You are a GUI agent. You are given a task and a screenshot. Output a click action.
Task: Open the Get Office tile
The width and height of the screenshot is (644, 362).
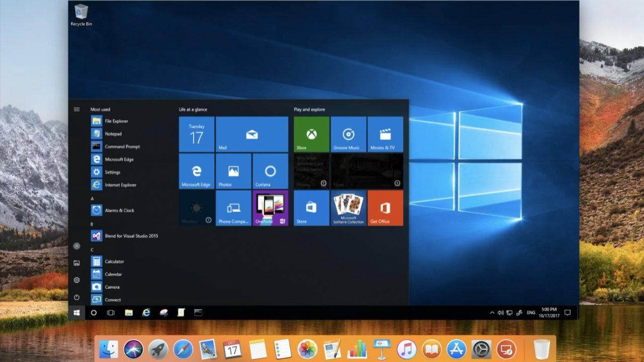[x=385, y=208]
